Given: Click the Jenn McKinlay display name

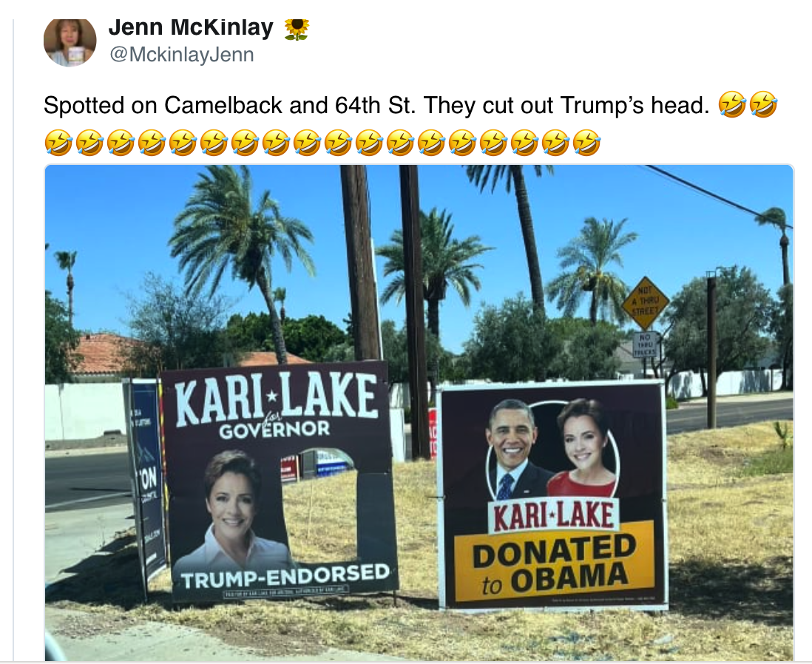Looking at the screenshot, I should click(x=191, y=27).
